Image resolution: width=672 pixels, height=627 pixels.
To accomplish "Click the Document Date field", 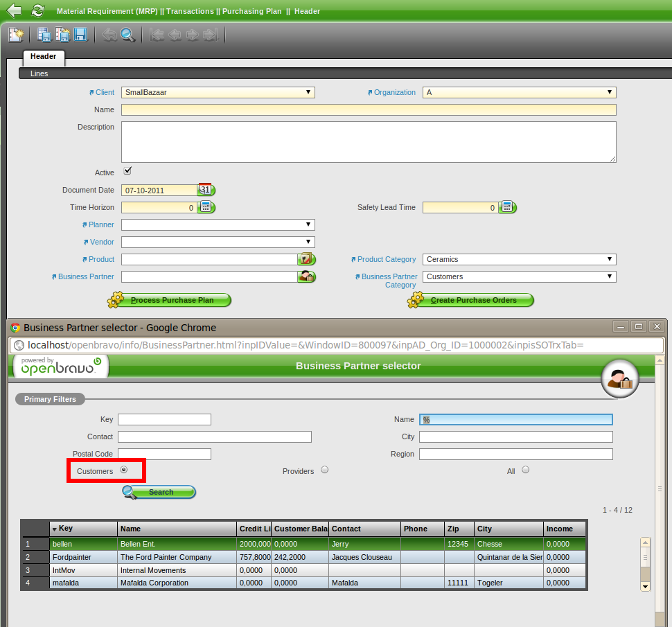I will tap(159, 190).
